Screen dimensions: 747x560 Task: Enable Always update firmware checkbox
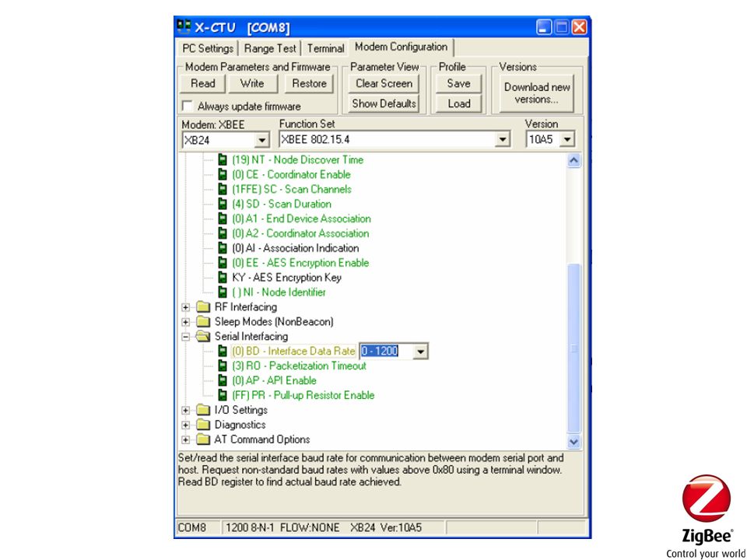(x=188, y=106)
